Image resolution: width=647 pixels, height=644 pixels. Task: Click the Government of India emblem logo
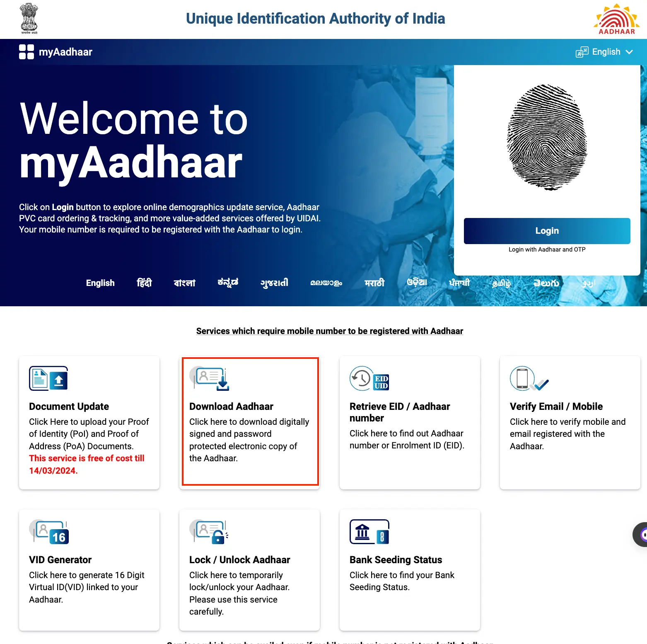(x=29, y=19)
